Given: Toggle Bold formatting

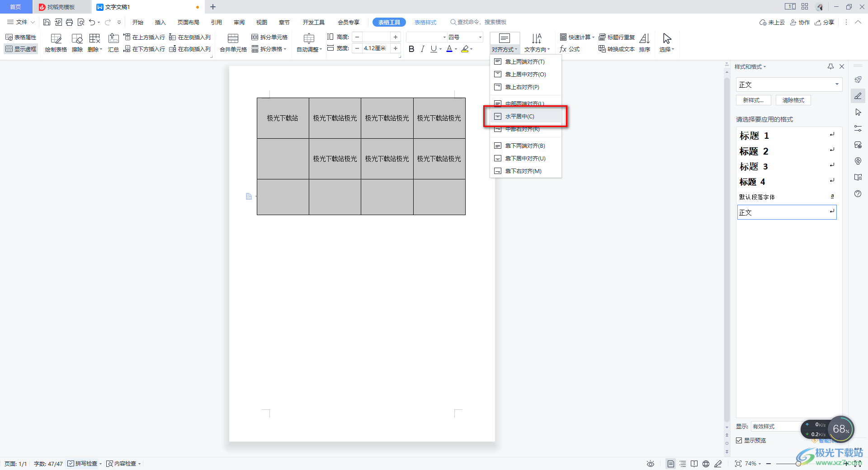Looking at the screenshot, I should coord(411,49).
